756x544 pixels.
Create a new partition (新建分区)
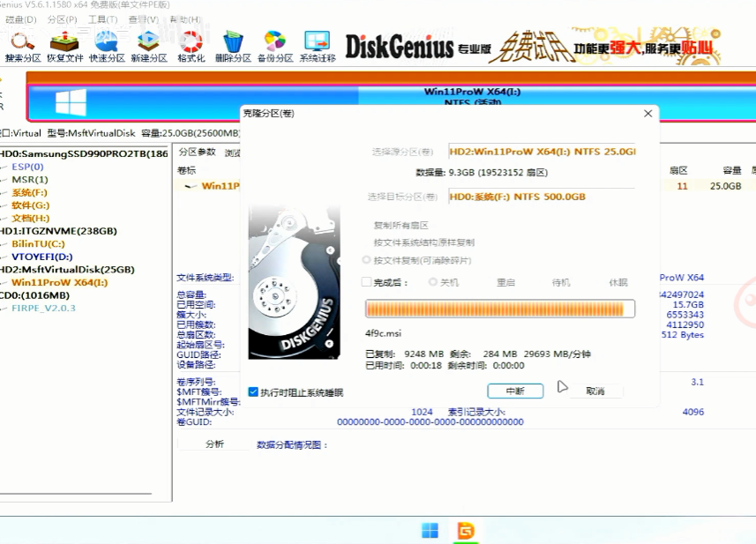pos(149,48)
